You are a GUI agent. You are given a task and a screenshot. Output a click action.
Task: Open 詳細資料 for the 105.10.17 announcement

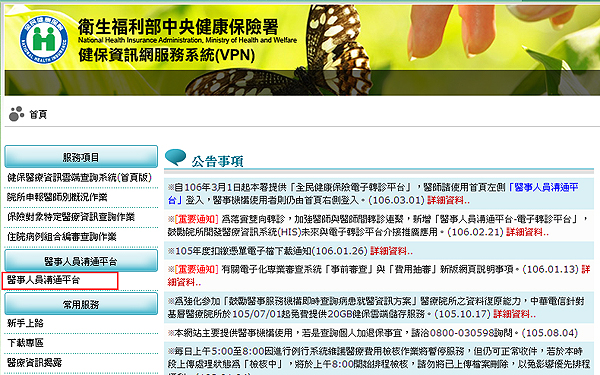[514, 314]
